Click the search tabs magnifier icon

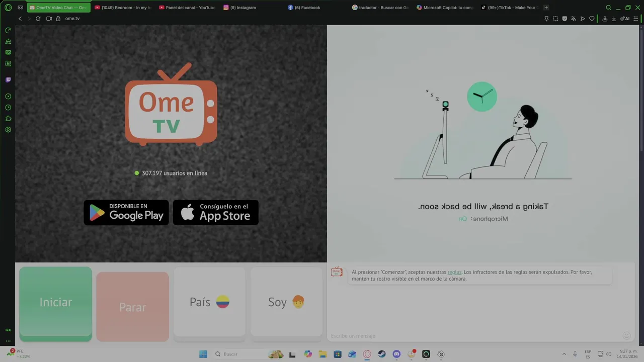(x=608, y=8)
